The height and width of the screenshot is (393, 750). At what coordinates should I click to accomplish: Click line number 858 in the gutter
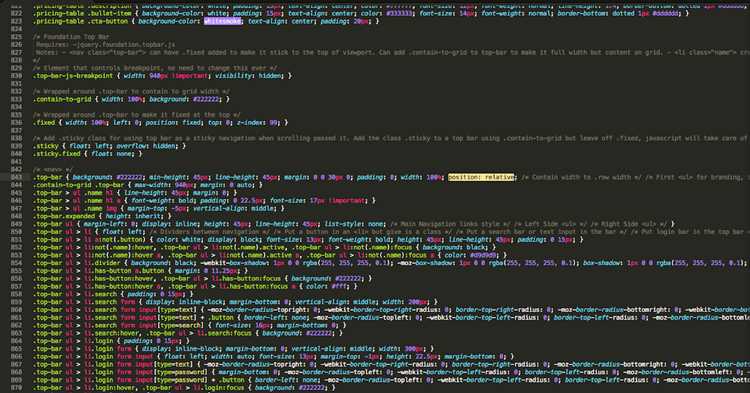16,294
